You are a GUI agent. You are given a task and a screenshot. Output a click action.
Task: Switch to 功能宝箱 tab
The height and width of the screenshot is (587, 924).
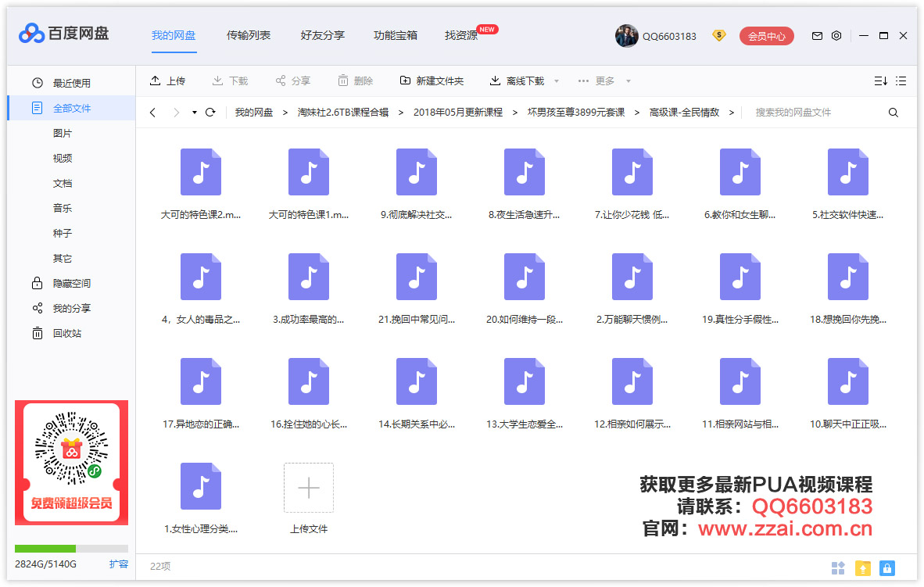tap(396, 35)
